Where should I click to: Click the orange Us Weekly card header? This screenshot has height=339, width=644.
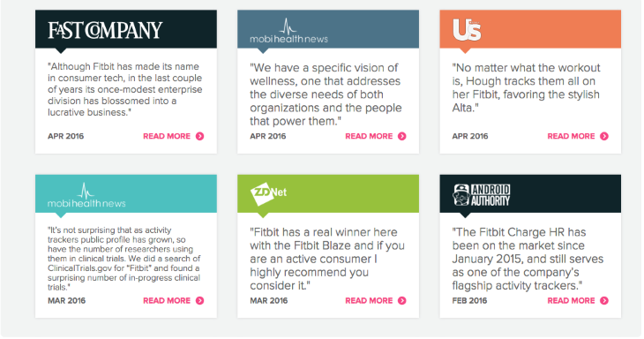530,29
